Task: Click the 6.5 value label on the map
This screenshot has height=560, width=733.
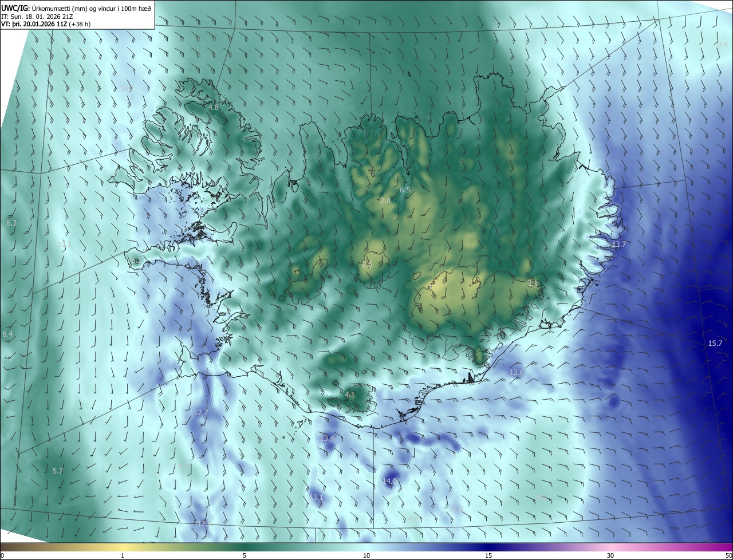Action: [405, 190]
